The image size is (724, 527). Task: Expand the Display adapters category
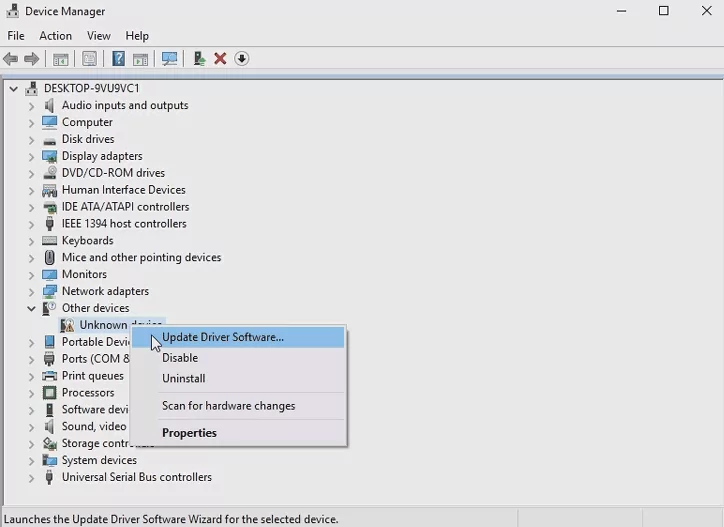[x=31, y=157]
